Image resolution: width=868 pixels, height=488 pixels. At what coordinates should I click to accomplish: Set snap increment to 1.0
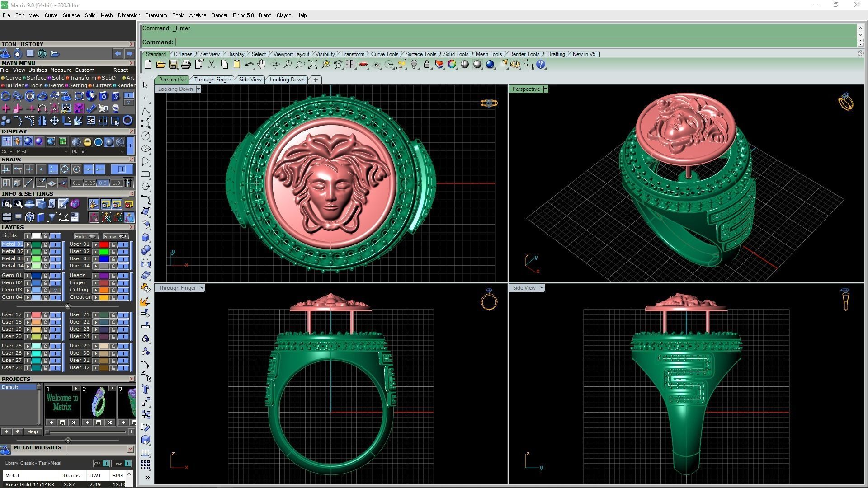click(116, 183)
